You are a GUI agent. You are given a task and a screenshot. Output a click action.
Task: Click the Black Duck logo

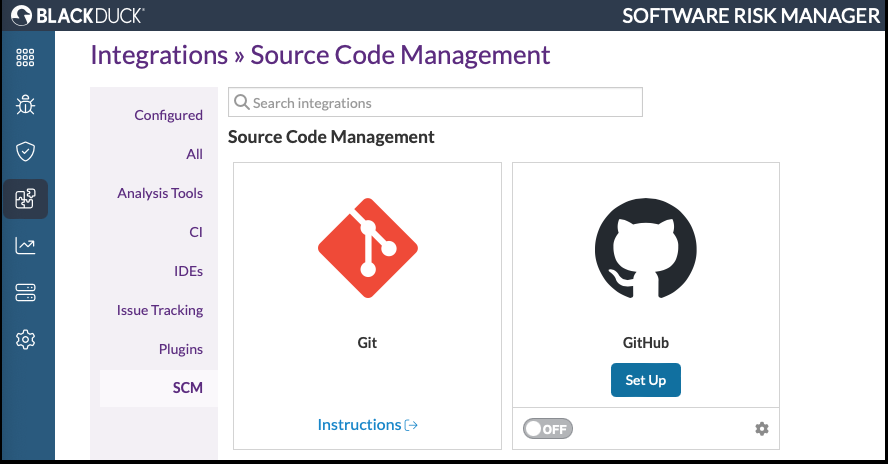pos(78,15)
